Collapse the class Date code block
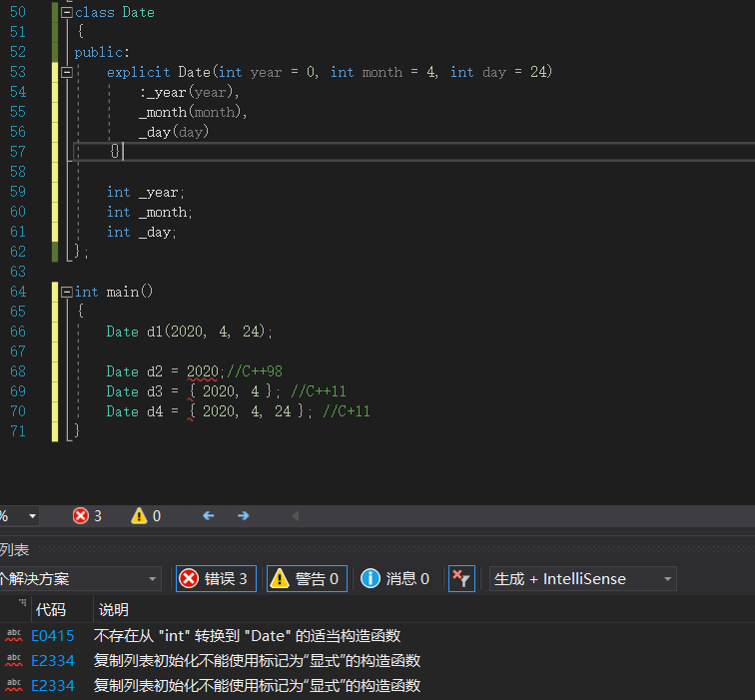This screenshot has width=755, height=700. tap(67, 13)
